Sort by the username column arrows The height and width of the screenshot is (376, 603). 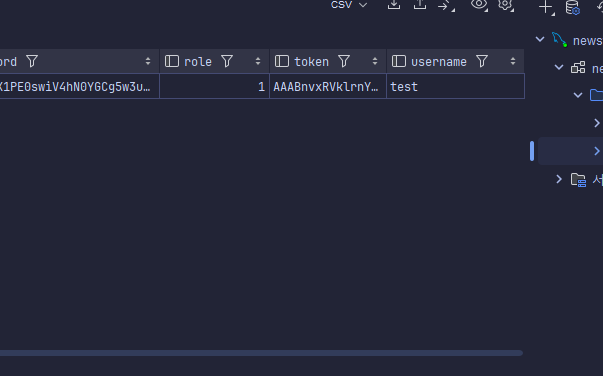point(513,61)
